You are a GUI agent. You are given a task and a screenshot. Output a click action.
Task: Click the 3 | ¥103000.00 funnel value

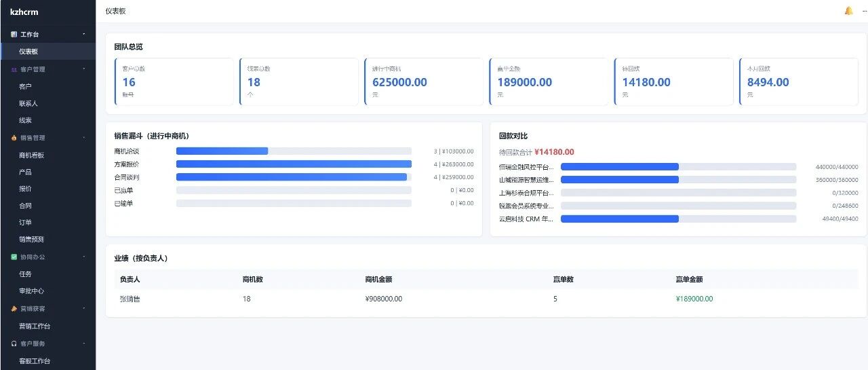(x=454, y=151)
